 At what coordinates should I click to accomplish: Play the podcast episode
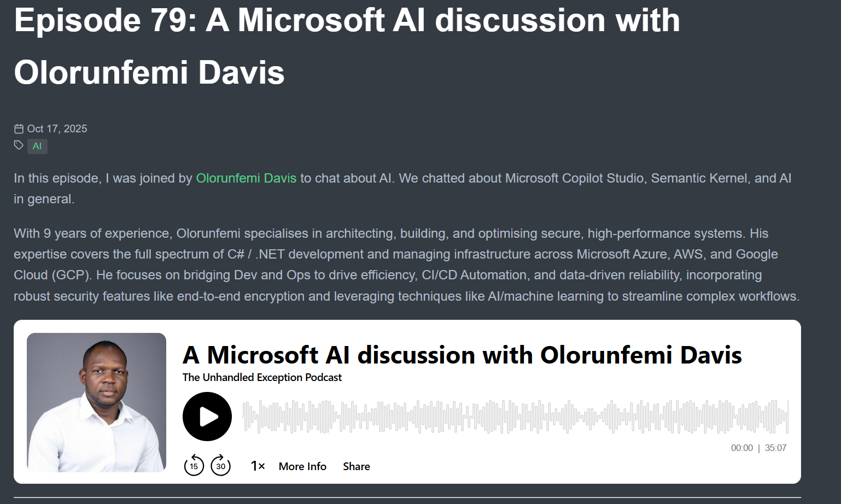[x=207, y=417]
